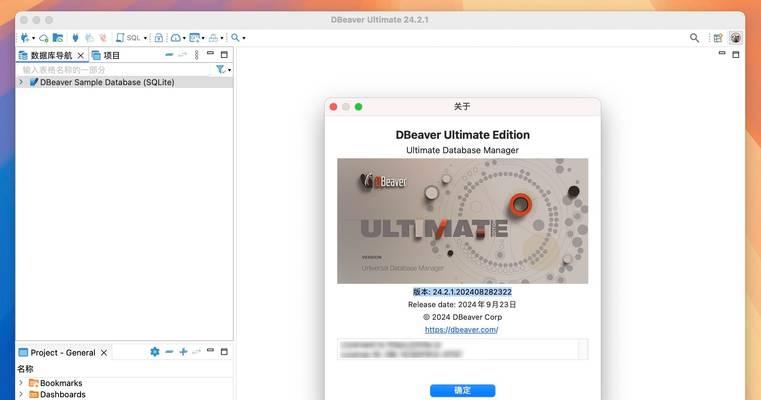Image resolution: width=761 pixels, height=400 pixels.
Task: Click the table name filter input field
Action: (116, 70)
